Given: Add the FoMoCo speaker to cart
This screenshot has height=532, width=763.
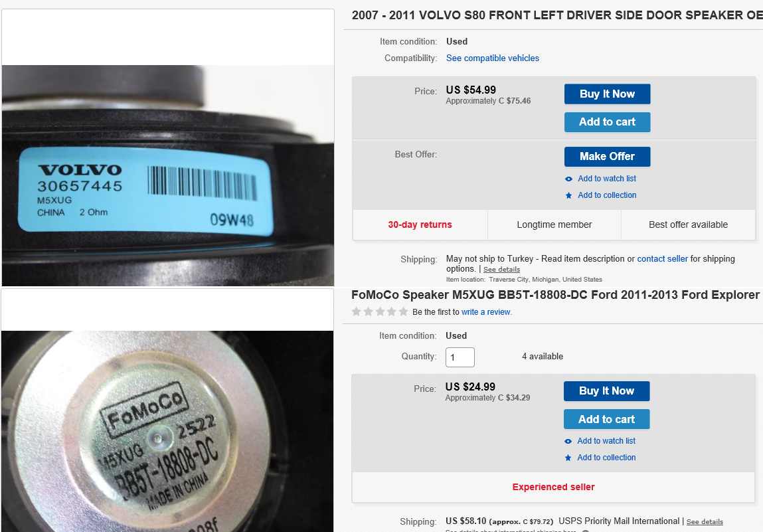Looking at the screenshot, I should 607,420.
